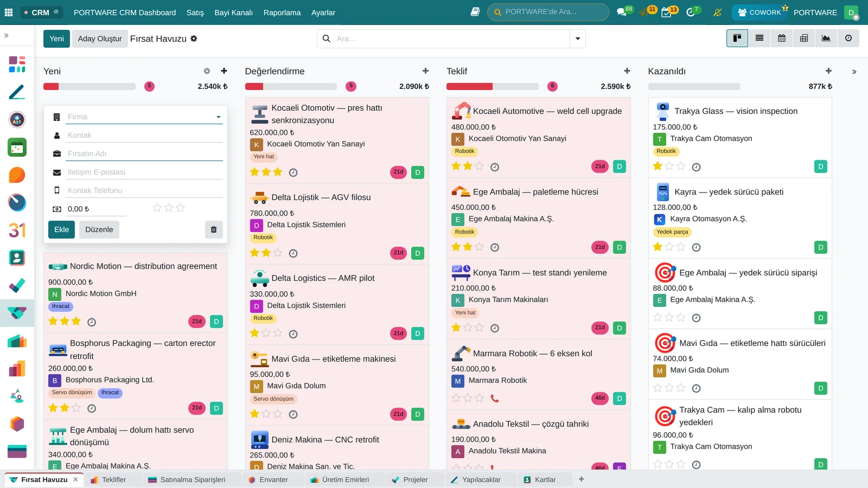Open Fırsat Havuzu settings gear
This screenshot has width=868, height=488.
[x=194, y=38]
